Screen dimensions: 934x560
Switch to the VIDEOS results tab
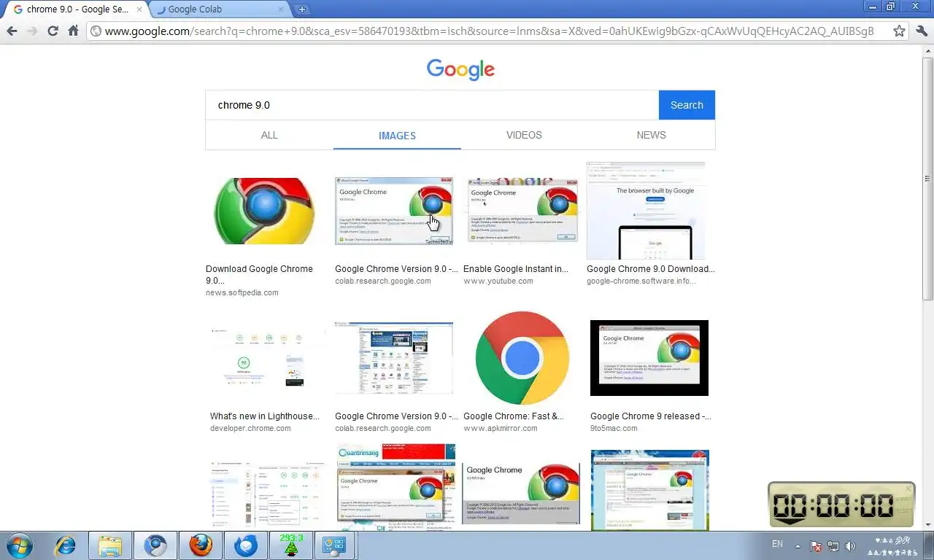524,135
